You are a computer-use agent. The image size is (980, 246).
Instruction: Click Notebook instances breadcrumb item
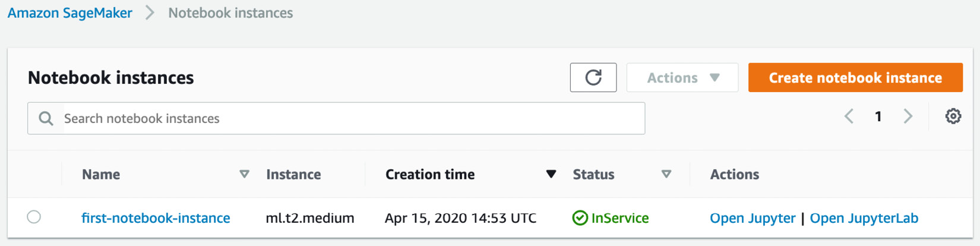point(230,12)
